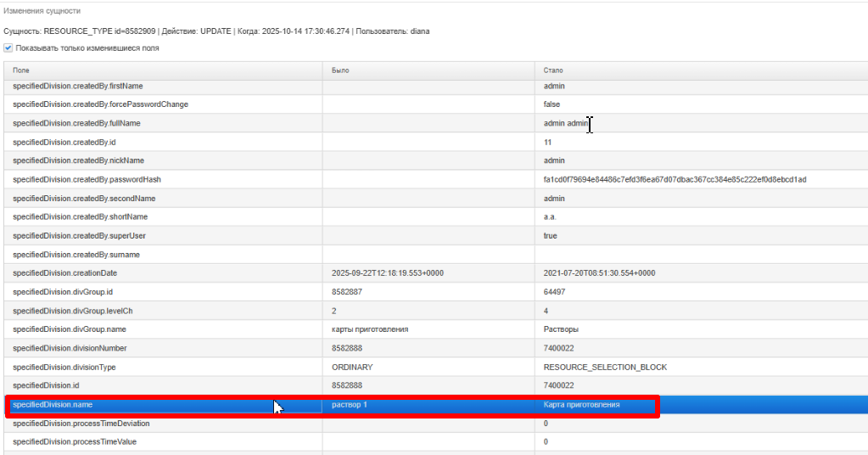The height and width of the screenshot is (455, 868).
Task: Click new type 'RESOURCE_SELECTION_BLOCK'
Action: pyautogui.click(x=605, y=367)
